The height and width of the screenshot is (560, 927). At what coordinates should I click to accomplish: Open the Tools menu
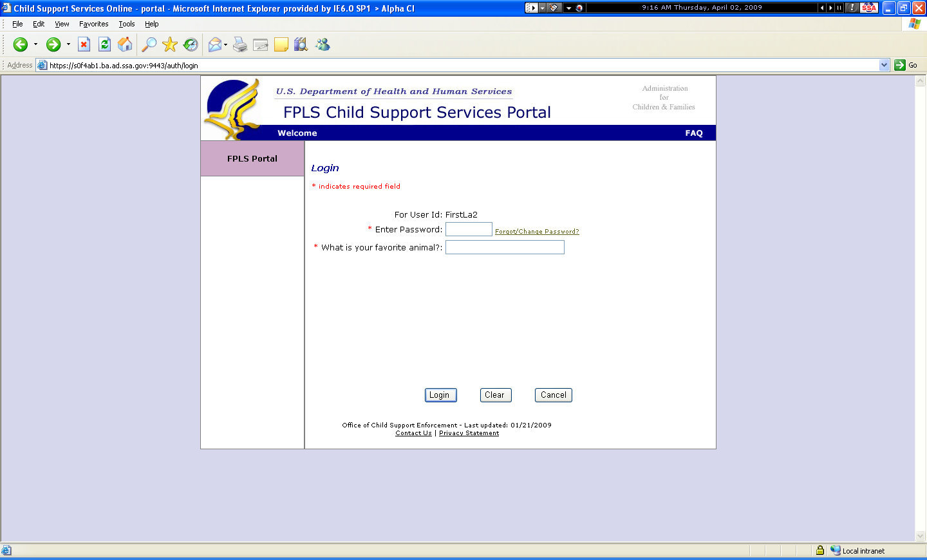(127, 24)
